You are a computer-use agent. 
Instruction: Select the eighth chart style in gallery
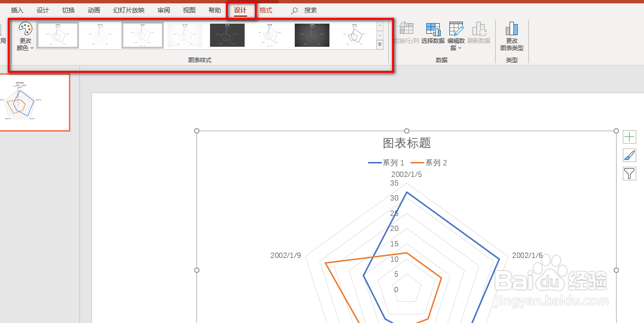(x=355, y=35)
